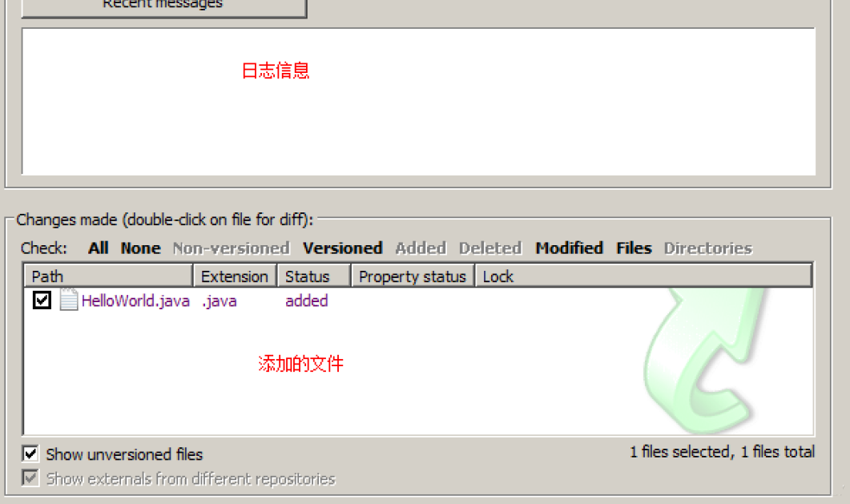The image size is (850, 504).
Task: Sort by the Lock column header
Action: click(643, 276)
